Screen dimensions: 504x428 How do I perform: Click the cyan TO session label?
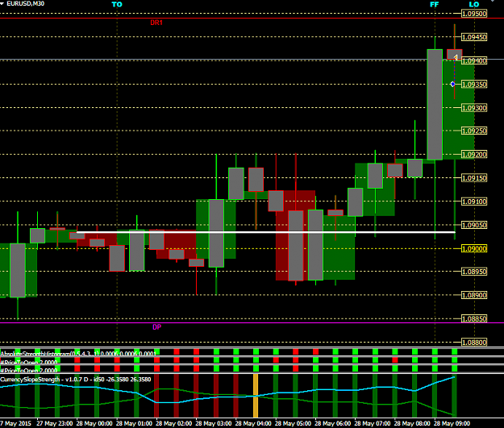[x=117, y=5]
